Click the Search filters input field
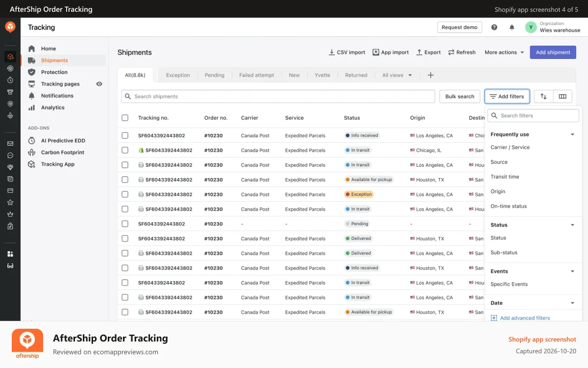The height and width of the screenshot is (368, 588). 533,115
